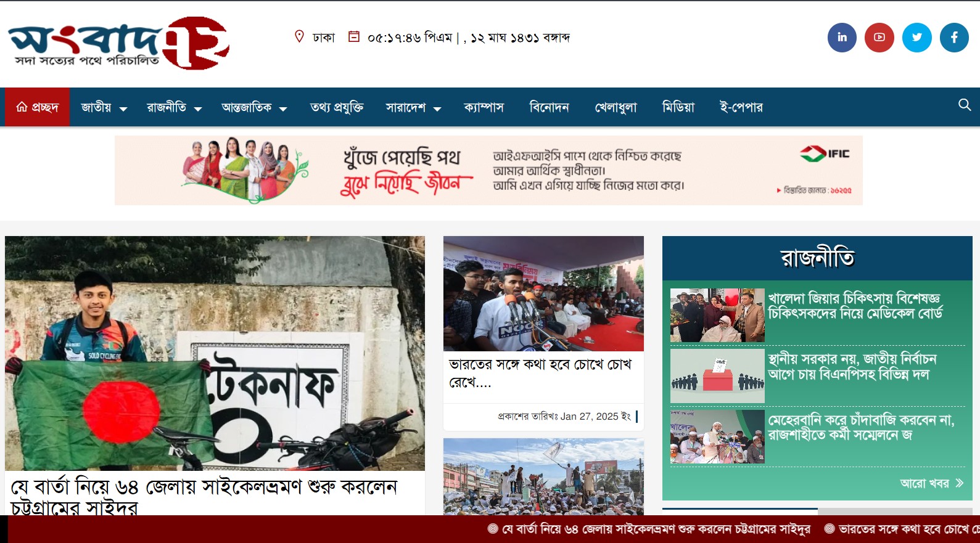Image resolution: width=980 pixels, height=543 pixels.
Task: Open the টেকনাফ cyclist story thumbnail
Action: click(215, 353)
